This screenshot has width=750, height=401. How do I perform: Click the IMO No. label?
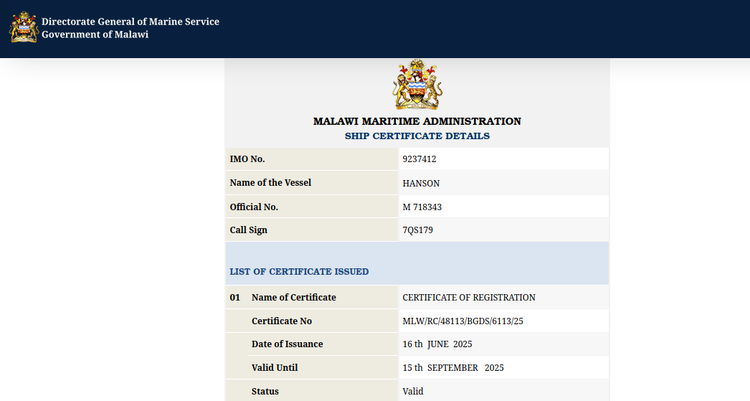(247, 159)
